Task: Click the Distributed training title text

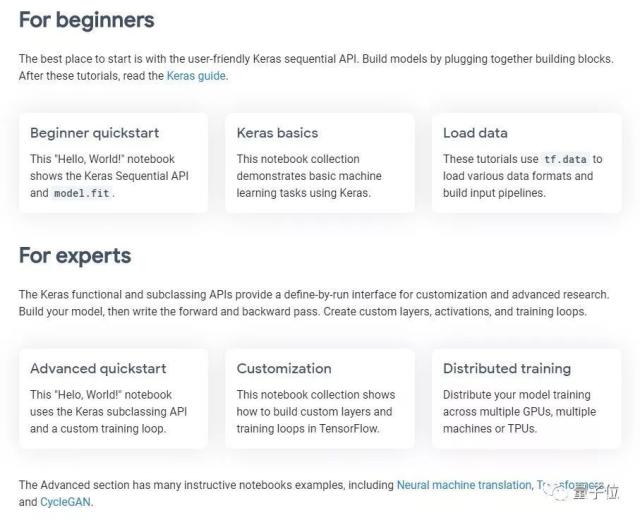Action: click(x=507, y=369)
